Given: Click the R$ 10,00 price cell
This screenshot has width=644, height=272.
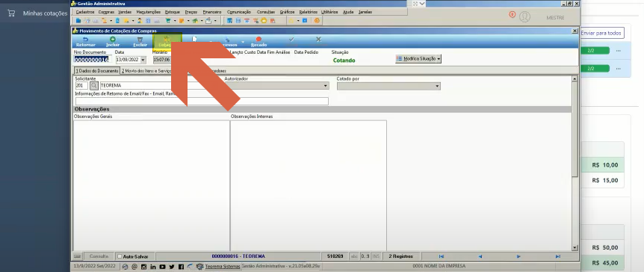Looking at the screenshot, I should click(x=605, y=165).
